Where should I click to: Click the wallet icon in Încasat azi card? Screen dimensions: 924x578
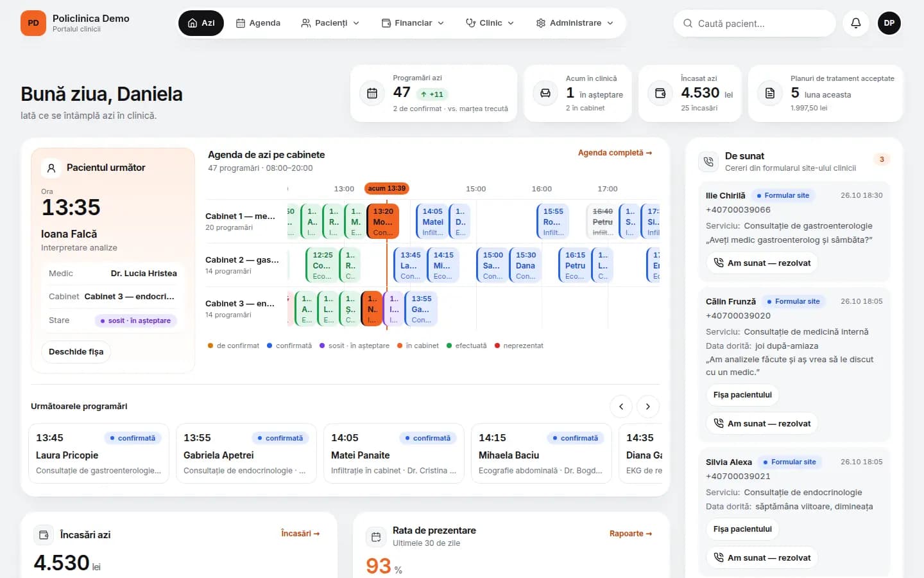(660, 93)
